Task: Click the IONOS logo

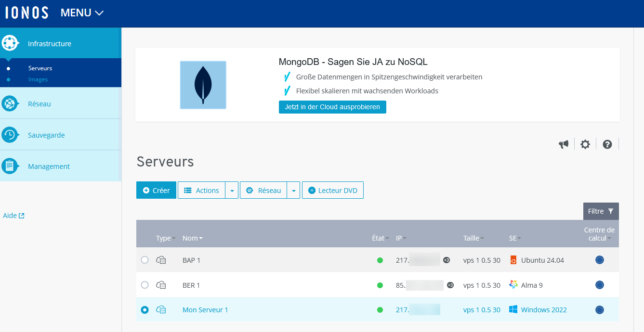Action: click(26, 13)
